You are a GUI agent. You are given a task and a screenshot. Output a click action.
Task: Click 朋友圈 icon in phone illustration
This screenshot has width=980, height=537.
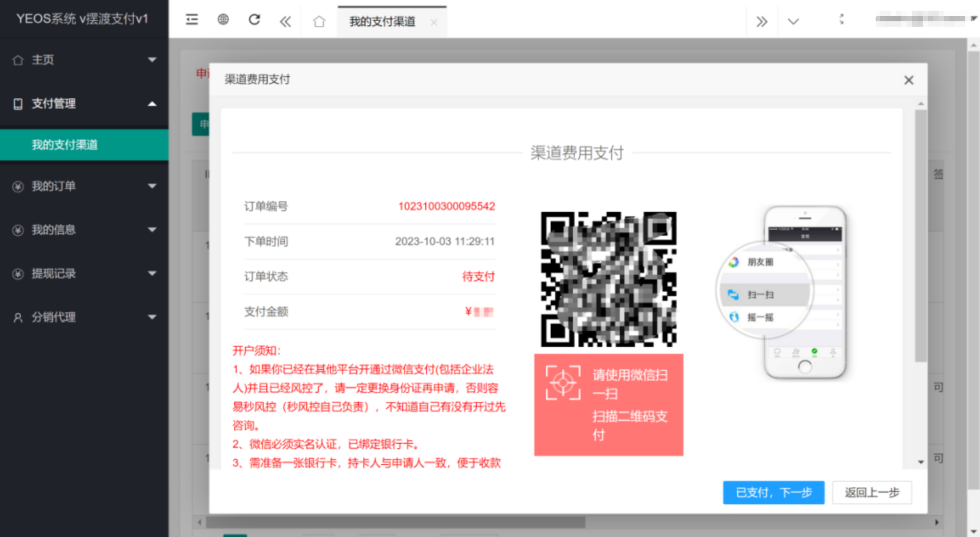click(x=733, y=262)
